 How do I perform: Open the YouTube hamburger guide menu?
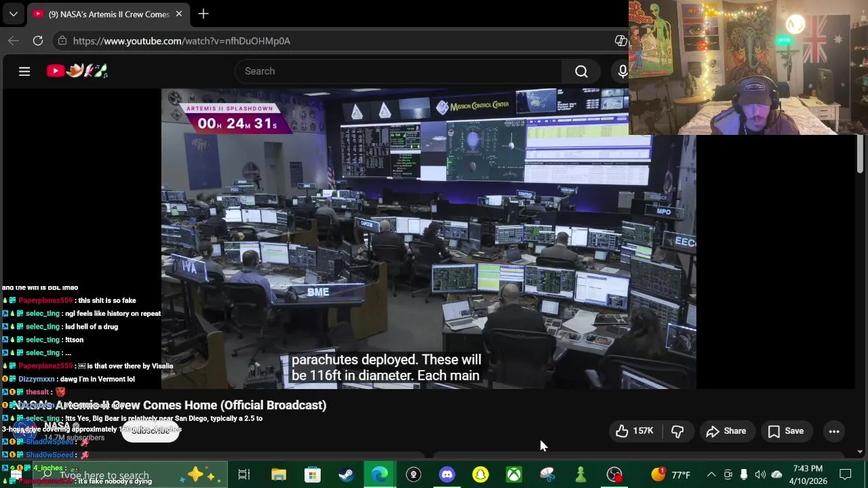[x=24, y=71]
